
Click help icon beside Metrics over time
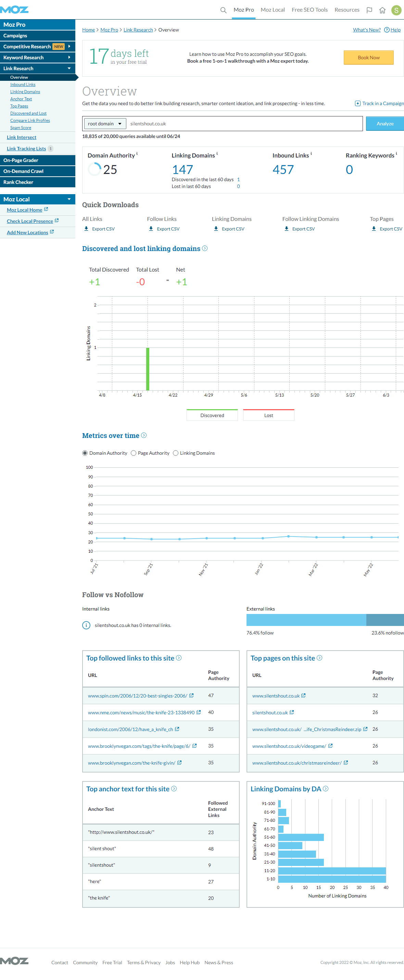tap(144, 435)
